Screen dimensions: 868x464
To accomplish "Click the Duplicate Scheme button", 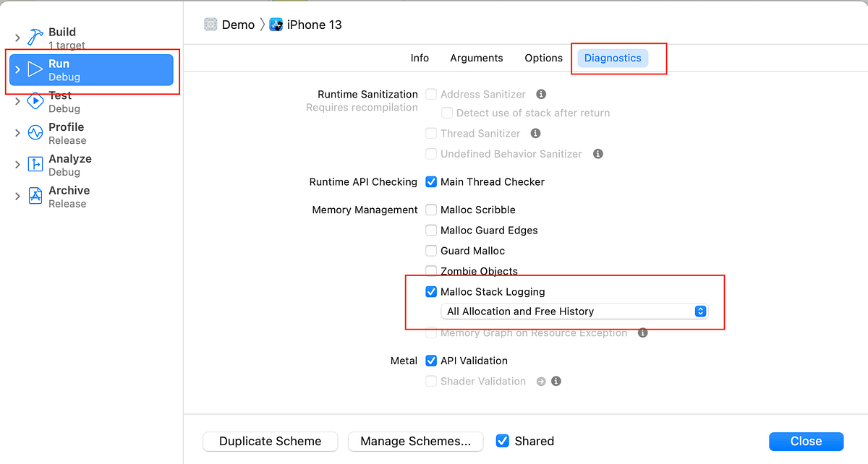I will 270,441.
